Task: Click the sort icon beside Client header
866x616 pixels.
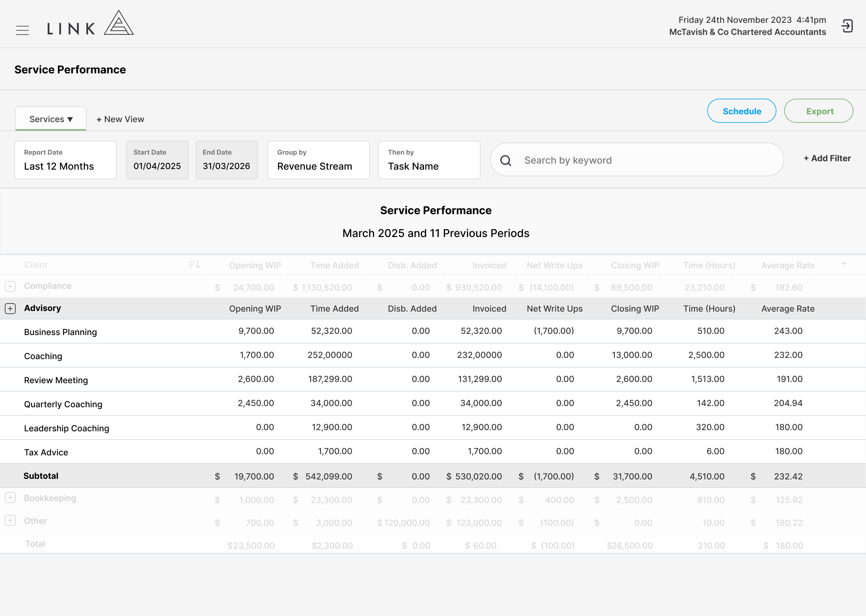Action: pos(194,264)
